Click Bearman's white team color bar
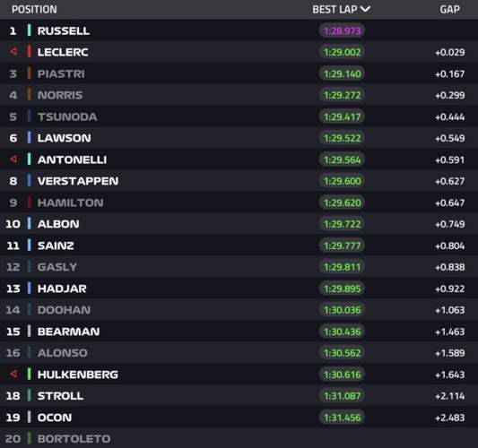Viewport: 478px width, 448px height. point(29,331)
